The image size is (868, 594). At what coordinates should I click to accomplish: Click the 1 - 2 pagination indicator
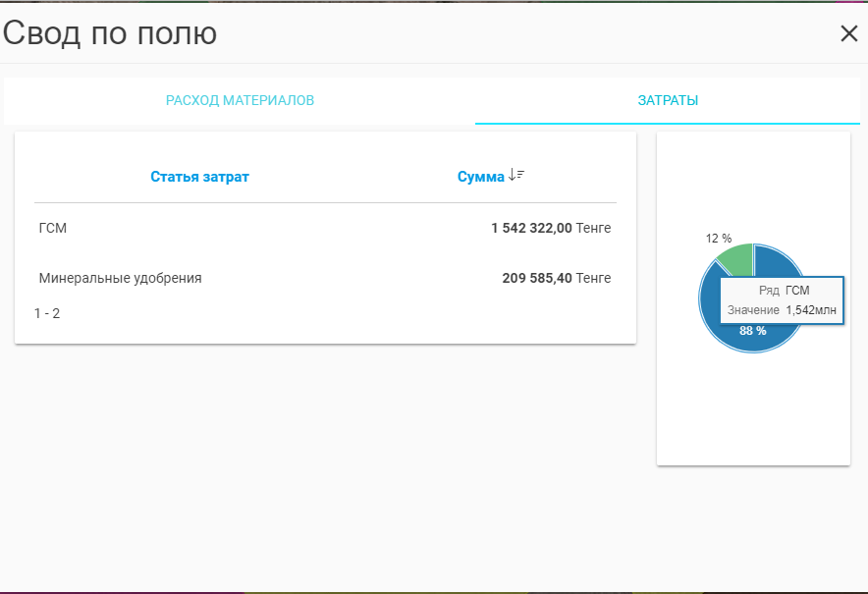[47, 313]
